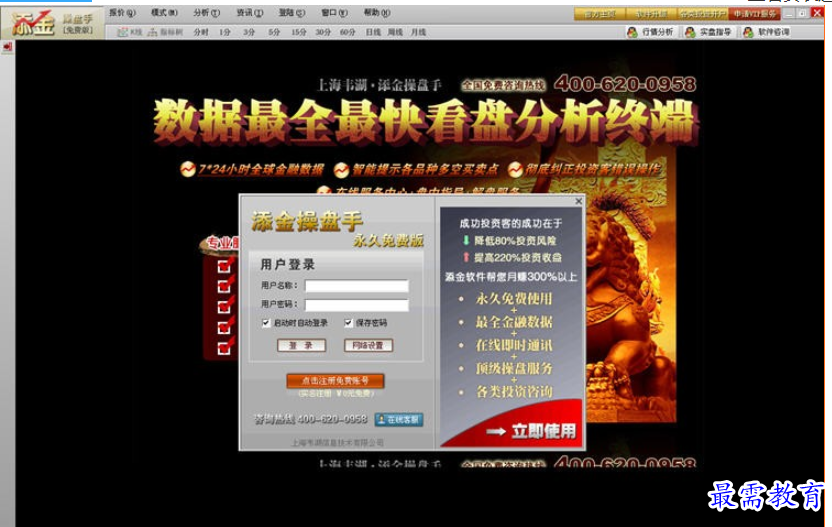This screenshot has height=527, width=832.
Task: Open the 窗口 menu
Action: coord(334,13)
